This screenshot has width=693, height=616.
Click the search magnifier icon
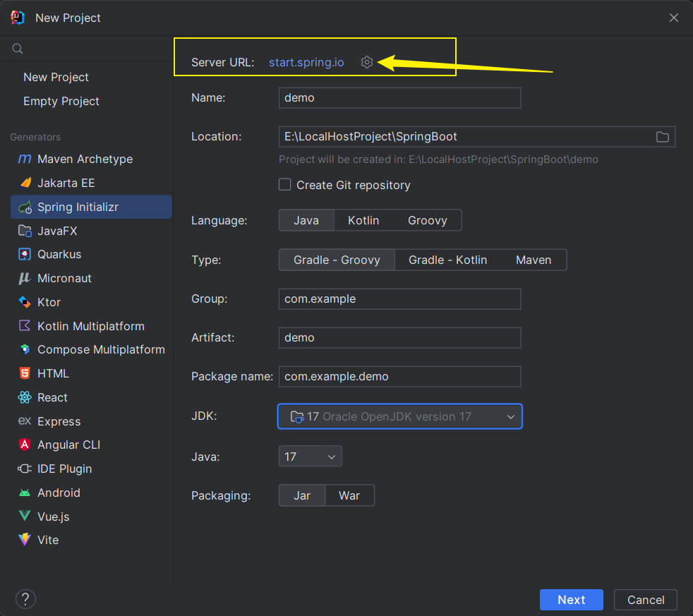17,49
